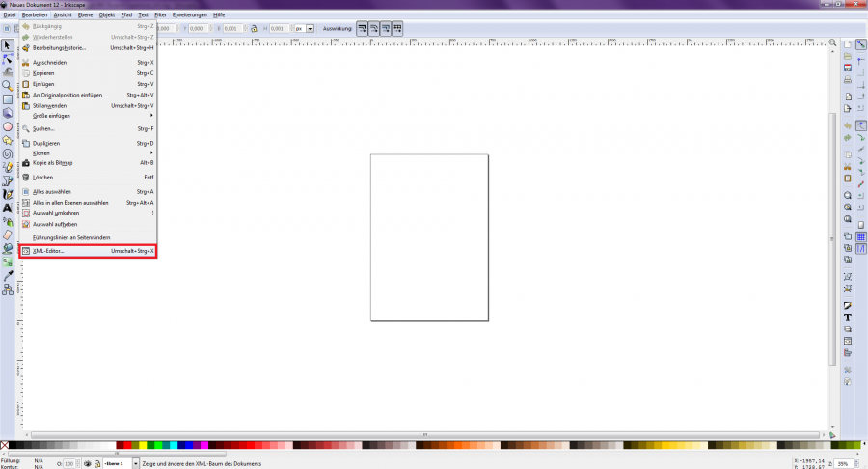Toggle the width-height lock icon

pos(254,29)
